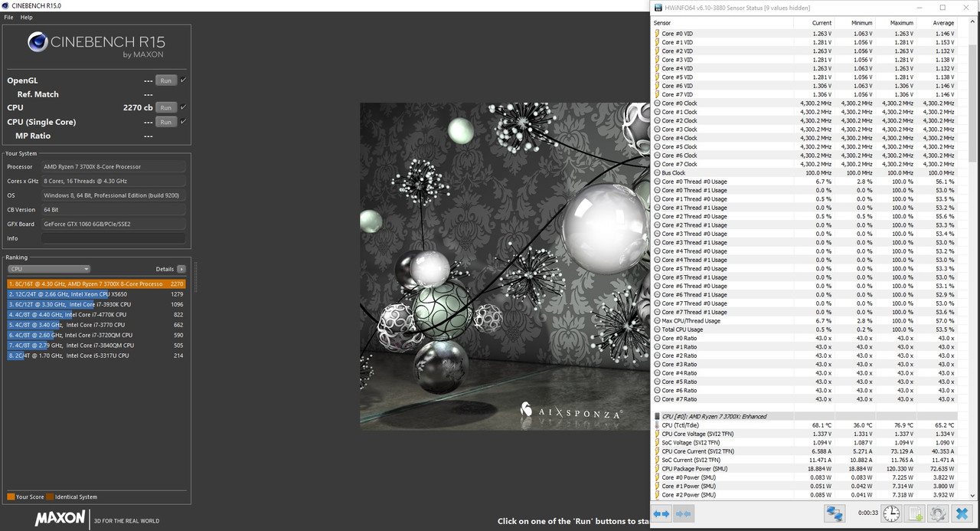Click the thermometer icon beside CPU (Tctl/Tdie)
Viewport: 980px width, 531px height.
[x=658, y=425]
